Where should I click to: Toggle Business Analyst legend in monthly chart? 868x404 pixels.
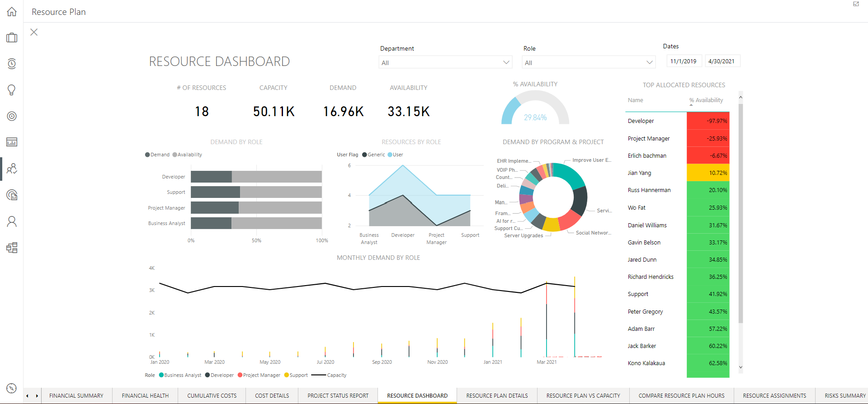tap(180, 375)
